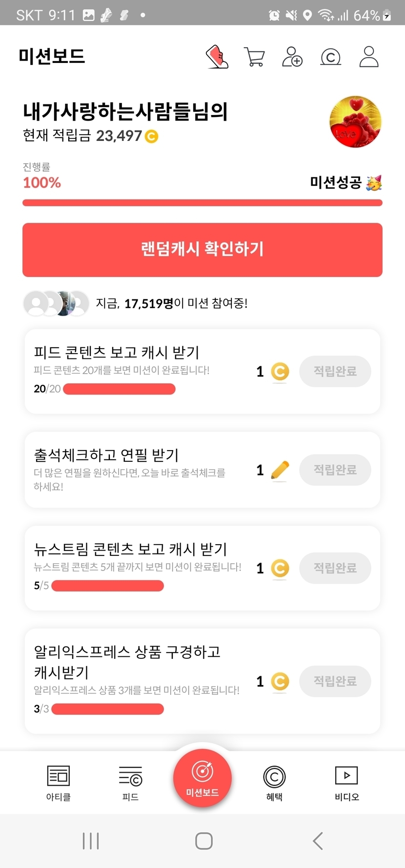Tap the red heart profile picture
This screenshot has width=405, height=868.
point(355,122)
